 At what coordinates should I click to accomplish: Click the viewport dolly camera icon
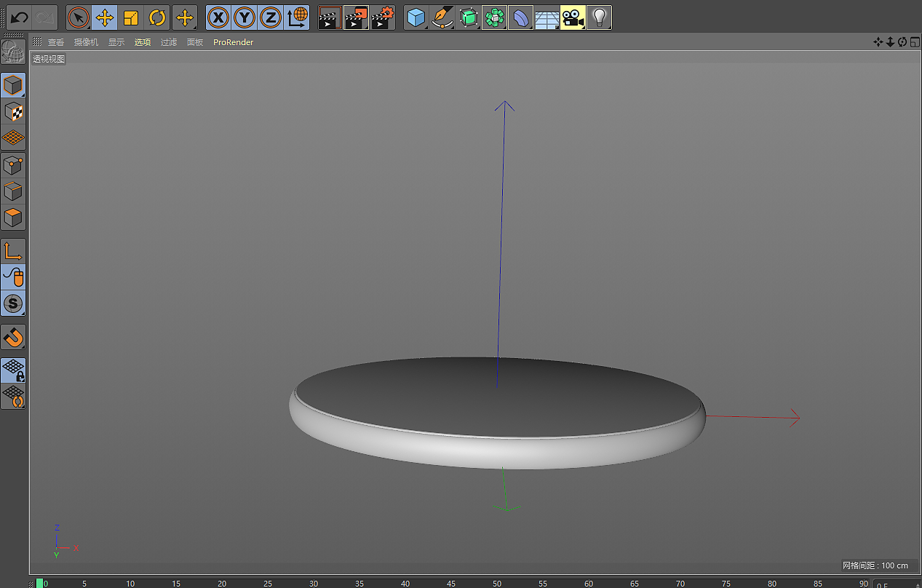pyautogui.click(x=890, y=42)
